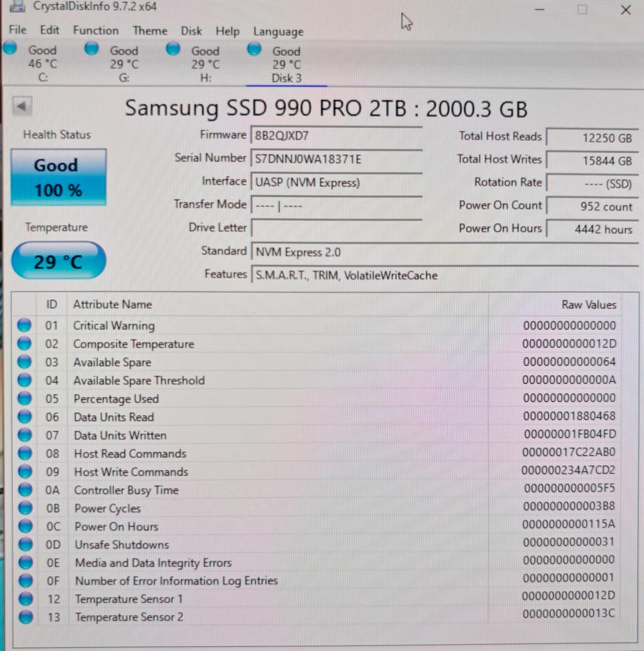Click the status icon for Host Read Commands
Image resolution: width=644 pixels, height=651 pixels.
click(25, 453)
